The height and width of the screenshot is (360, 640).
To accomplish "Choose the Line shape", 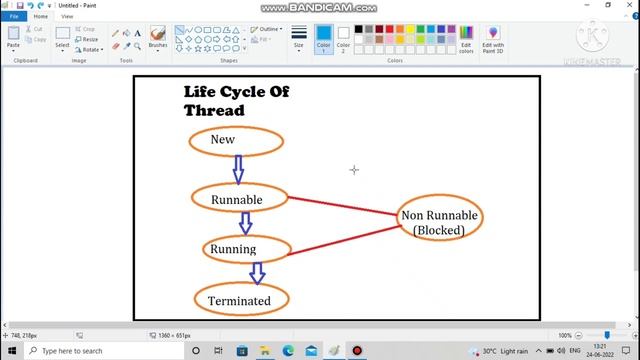I will point(179,30).
